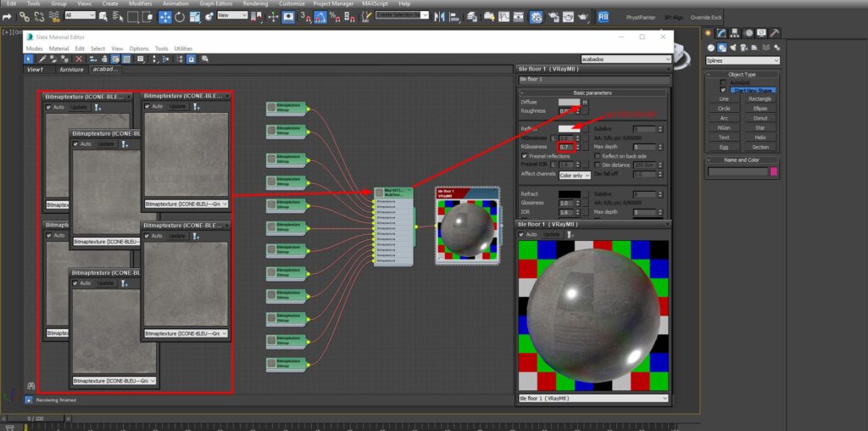Click the Bind to Space Warp icon
This screenshot has width=868, height=431.
pos(54,17)
